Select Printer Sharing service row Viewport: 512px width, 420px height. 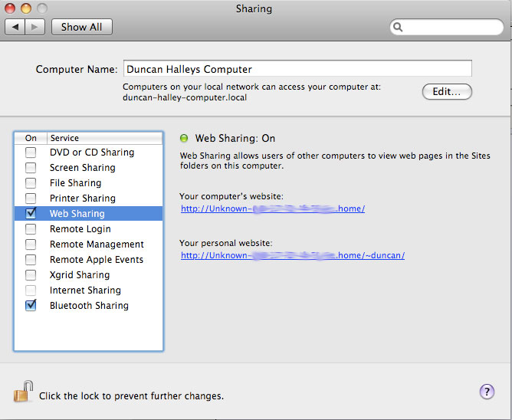coord(88,199)
